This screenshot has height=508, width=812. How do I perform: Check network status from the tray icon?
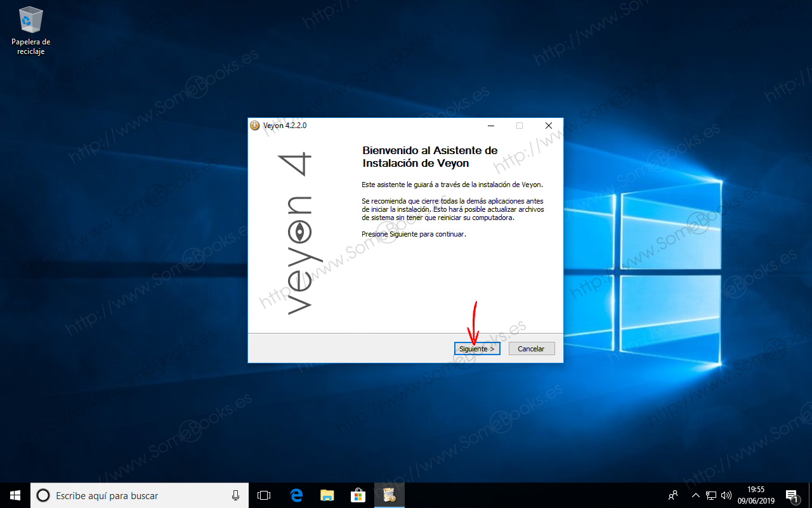coord(712,495)
